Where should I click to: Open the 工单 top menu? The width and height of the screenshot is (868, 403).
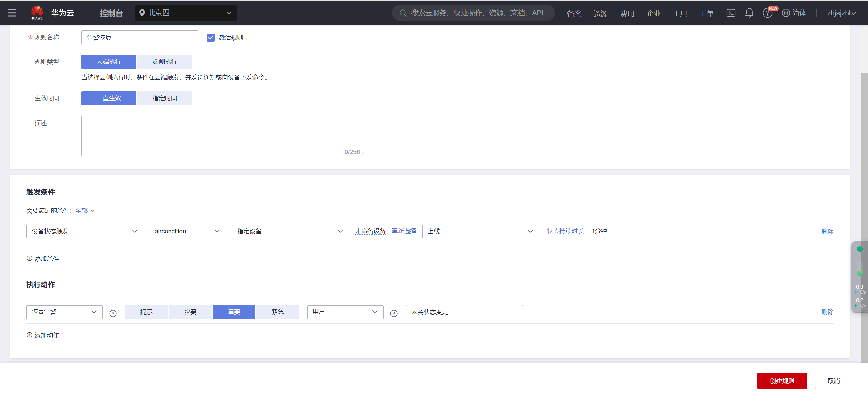click(x=706, y=13)
